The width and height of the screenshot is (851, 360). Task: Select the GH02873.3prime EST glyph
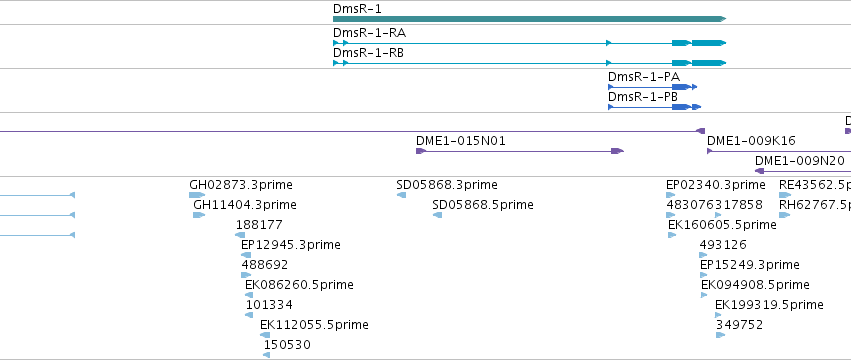[x=197, y=195]
